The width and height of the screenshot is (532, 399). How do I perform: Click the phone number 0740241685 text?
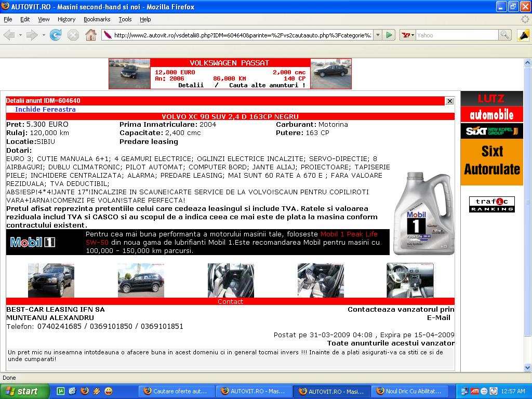tap(59, 326)
